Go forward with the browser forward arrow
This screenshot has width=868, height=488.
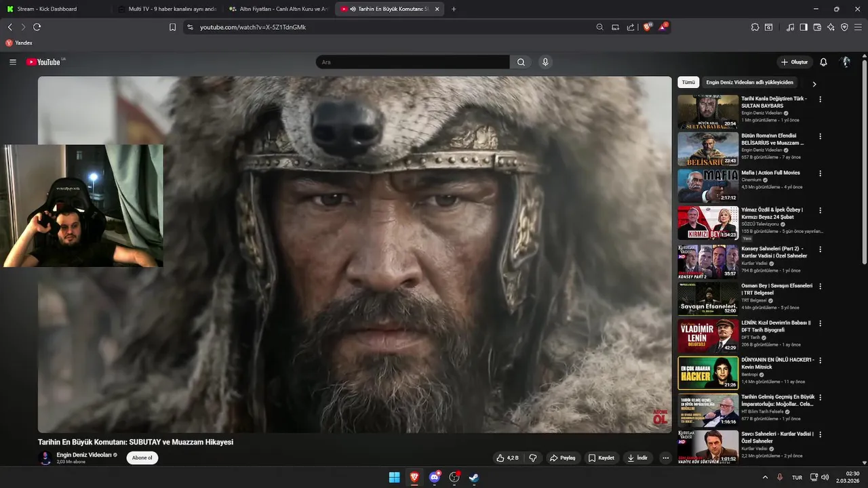pyautogui.click(x=23, y=27)
